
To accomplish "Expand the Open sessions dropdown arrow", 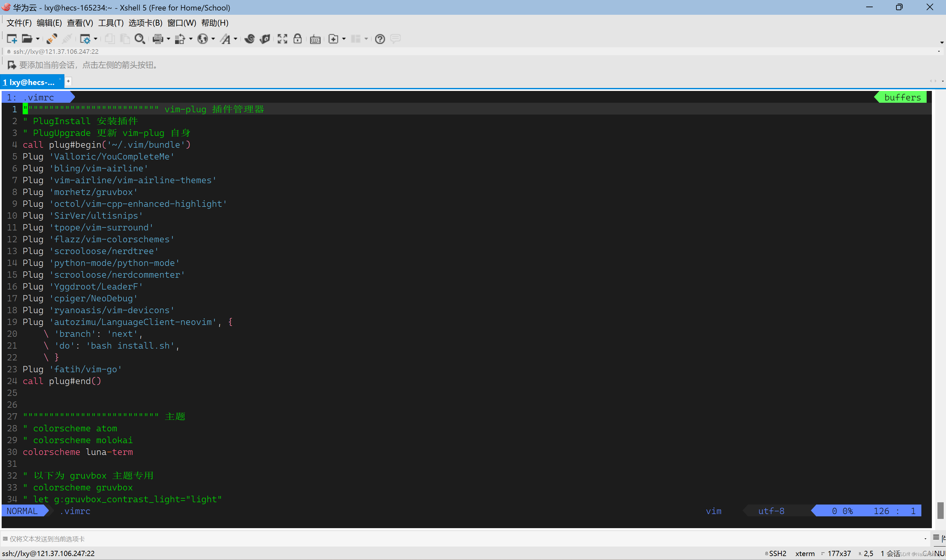I will (37, 38).
